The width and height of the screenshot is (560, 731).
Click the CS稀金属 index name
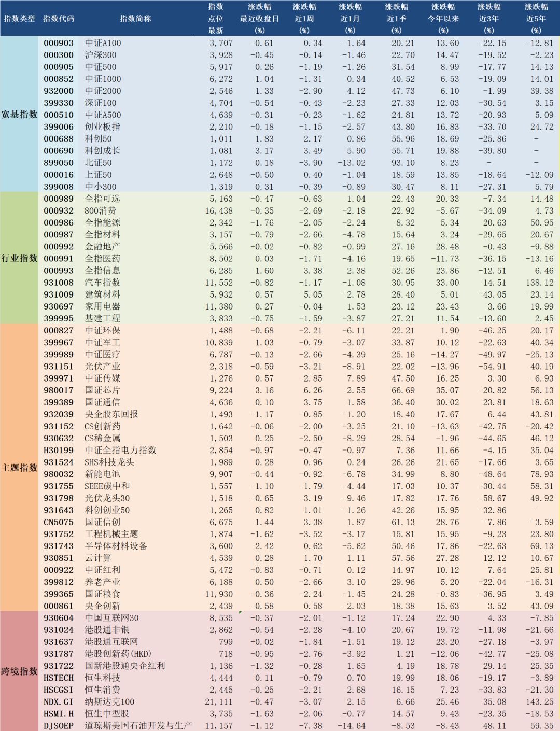click(x=103, y=438)
